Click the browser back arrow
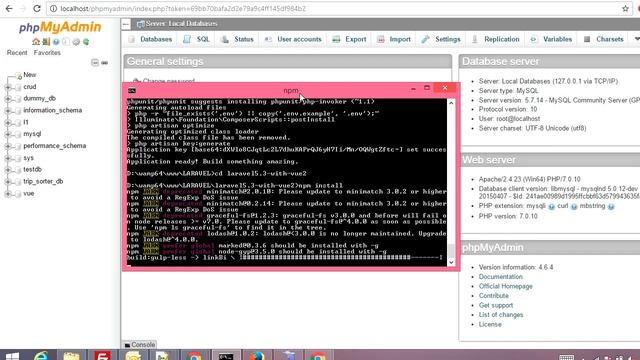The image size is (640, 360). 9,9
